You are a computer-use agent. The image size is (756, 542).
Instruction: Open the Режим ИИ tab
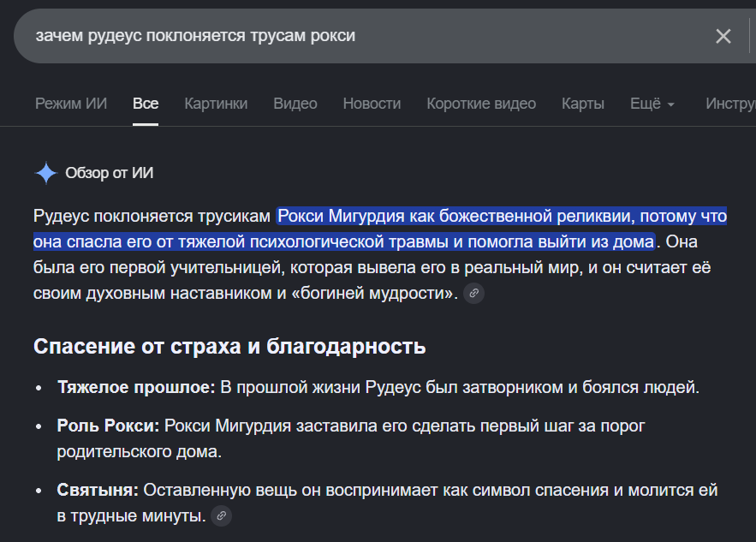coord(71,104)
